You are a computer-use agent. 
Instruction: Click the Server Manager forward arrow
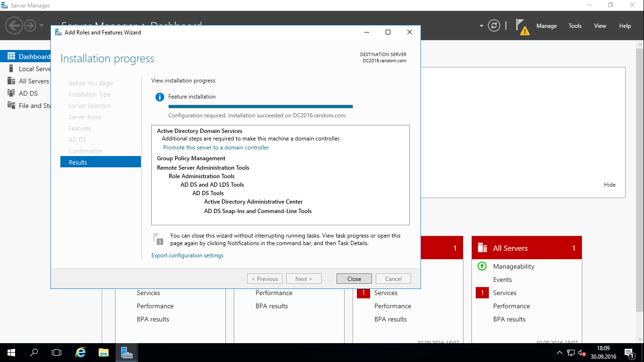point(30,25)
